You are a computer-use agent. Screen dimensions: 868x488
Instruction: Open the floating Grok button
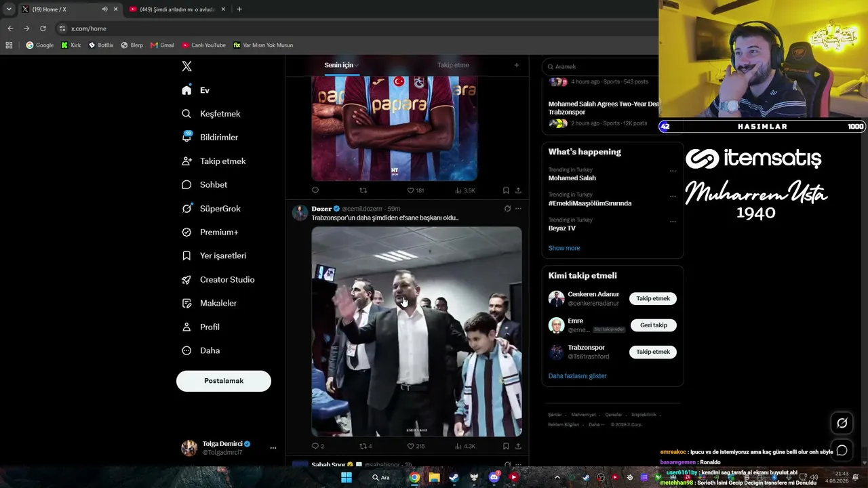842,423
